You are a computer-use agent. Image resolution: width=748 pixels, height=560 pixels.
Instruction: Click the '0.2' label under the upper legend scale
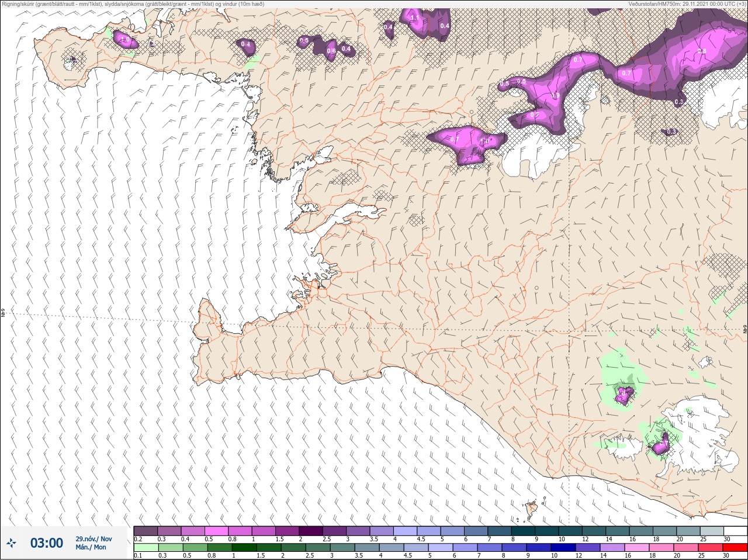137,539
